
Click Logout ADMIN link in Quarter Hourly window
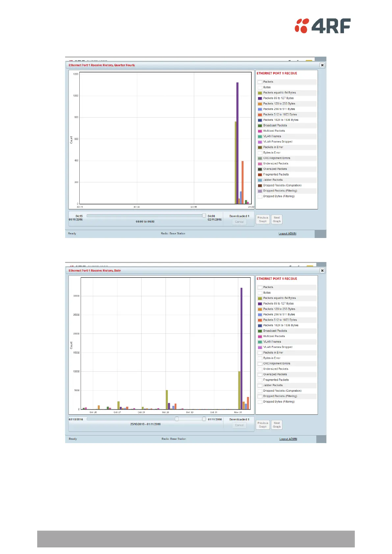[287, 234]
